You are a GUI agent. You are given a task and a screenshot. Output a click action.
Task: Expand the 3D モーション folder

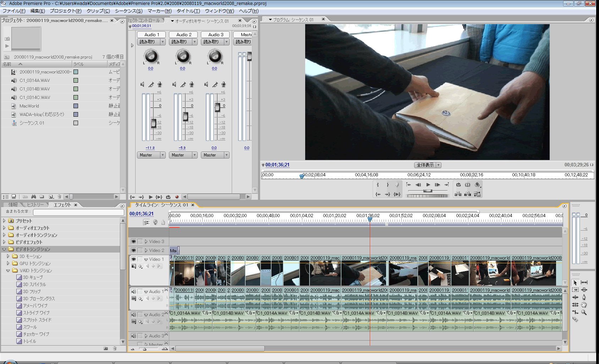click(8, 256)
